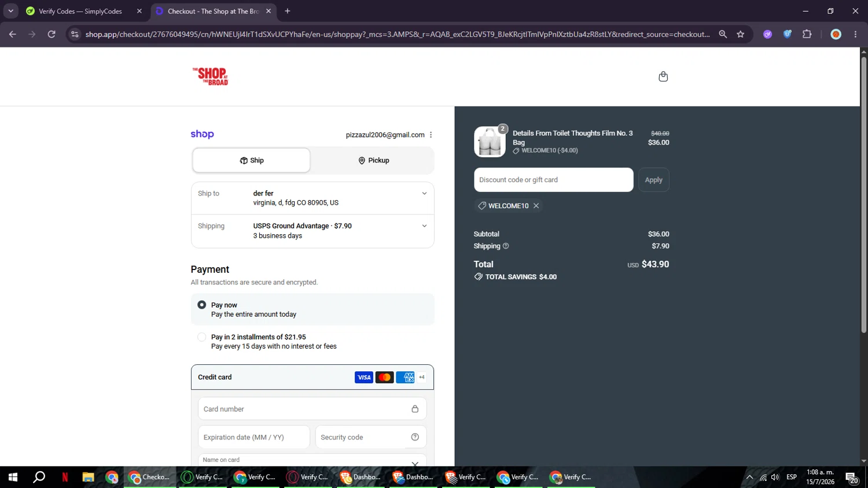The image size is (868, 488).
Task: Open the tab search dropdown arrow
Action: click(10, 11)
